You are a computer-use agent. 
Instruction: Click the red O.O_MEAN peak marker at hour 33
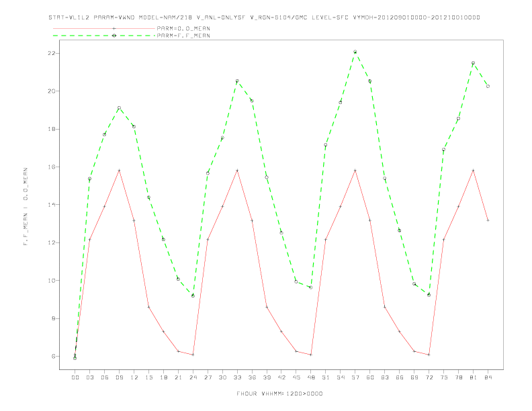[x=237, y=170]
